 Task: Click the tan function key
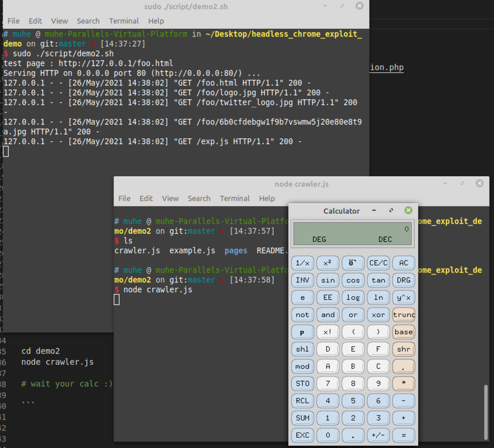pyautogui.click(x=378, y=280)
